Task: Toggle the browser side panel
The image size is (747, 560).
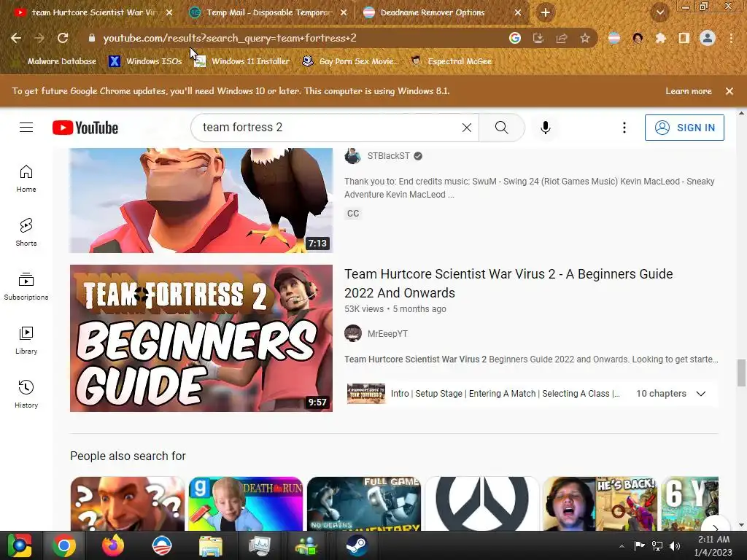Action: click(x=684, y=38)
